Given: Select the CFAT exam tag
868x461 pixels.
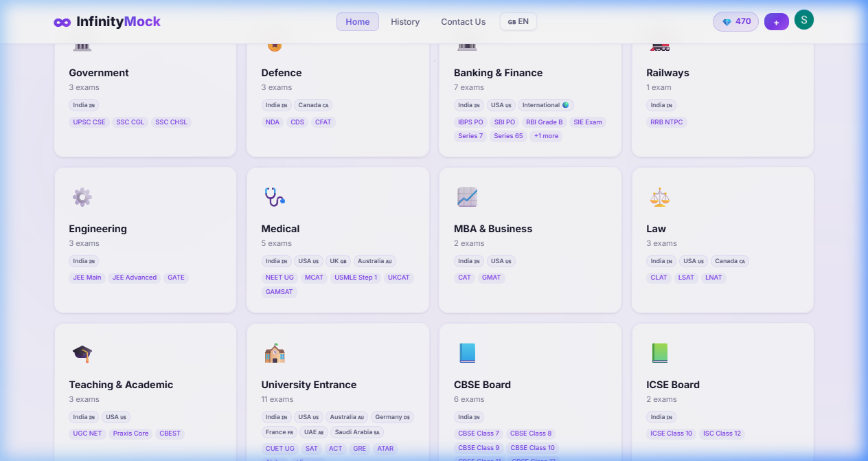Looking at the screenshot, I should click(323, 122).
